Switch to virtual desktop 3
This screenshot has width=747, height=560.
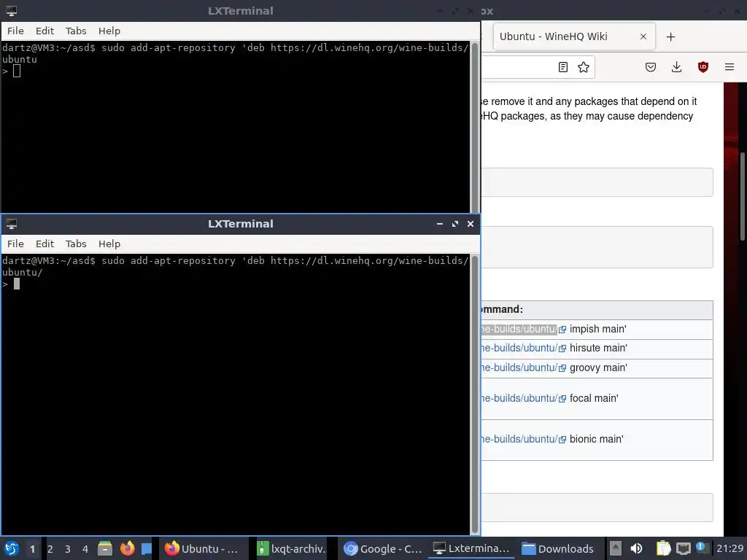68,549
